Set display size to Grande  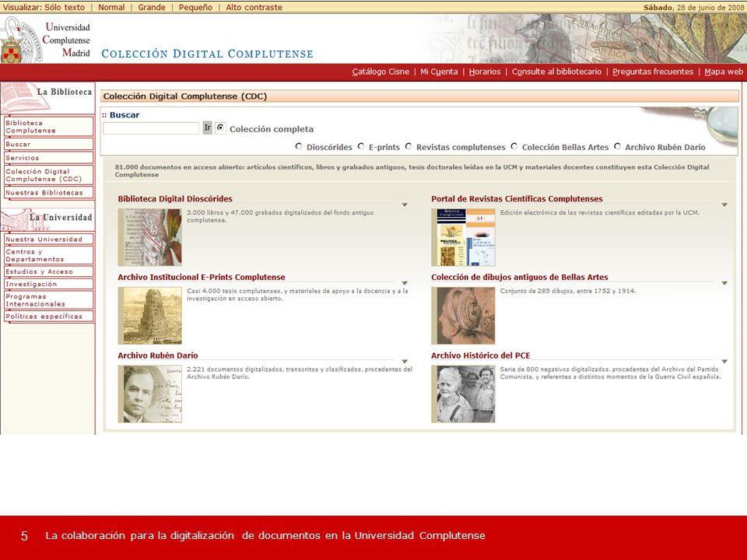point(152,7)
